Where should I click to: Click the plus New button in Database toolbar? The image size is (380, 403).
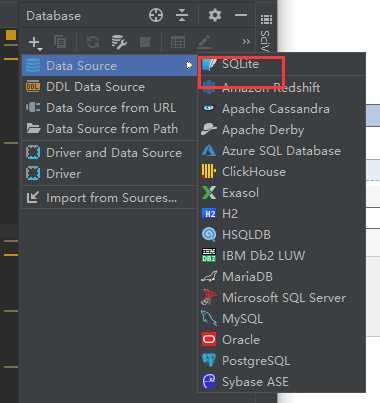34,43
